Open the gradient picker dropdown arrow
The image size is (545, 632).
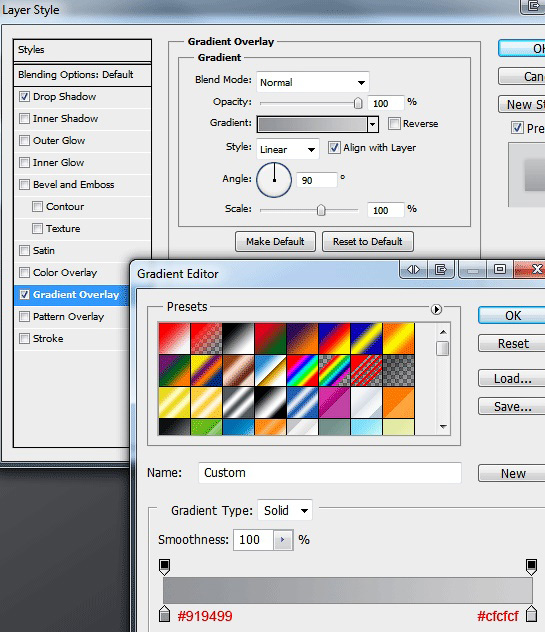tap(373, 124)
